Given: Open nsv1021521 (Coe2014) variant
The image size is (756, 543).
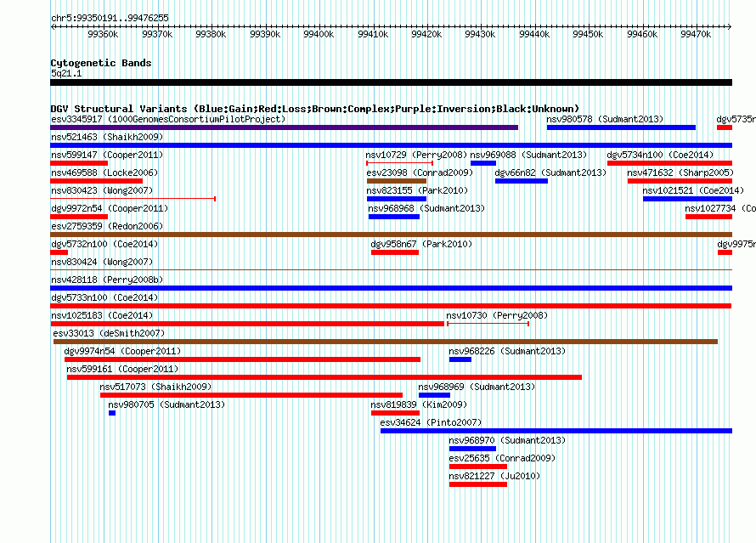Looking at the screenshot, I should click(693, 190).
